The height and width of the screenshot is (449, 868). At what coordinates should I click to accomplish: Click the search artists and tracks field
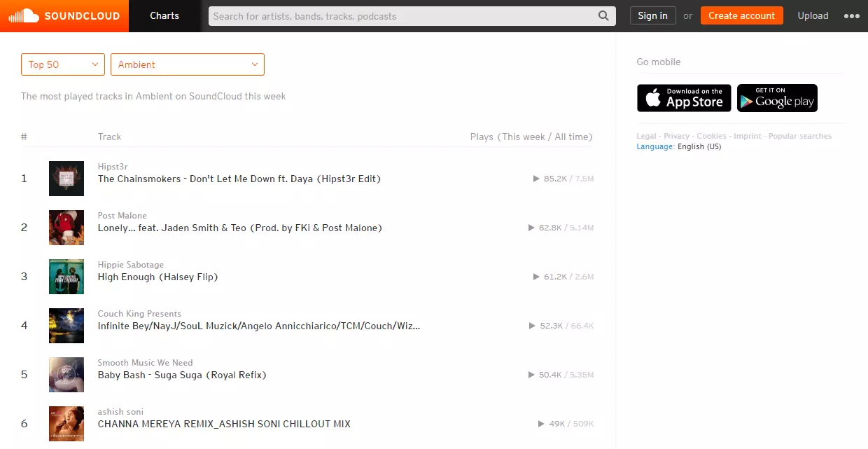[x=402, y=16]
